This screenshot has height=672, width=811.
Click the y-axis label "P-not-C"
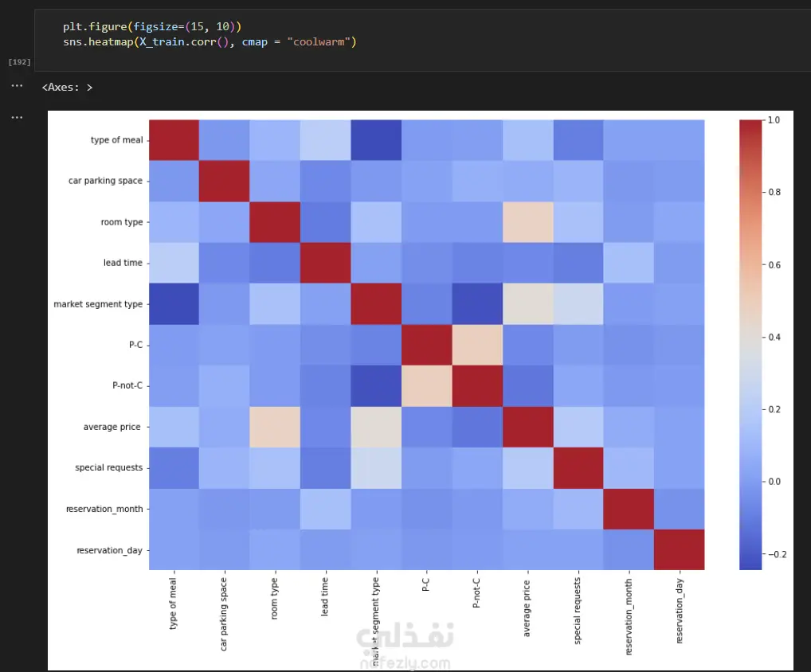pos(127,385)
